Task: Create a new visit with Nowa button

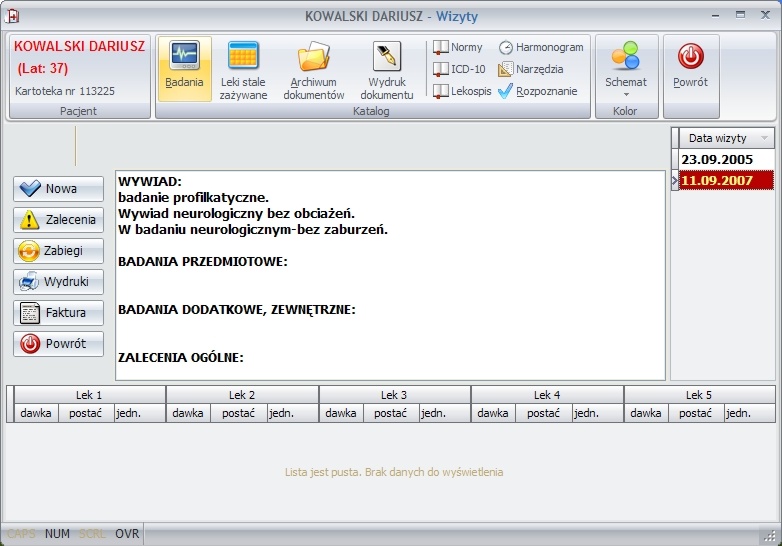Action: 58,188
